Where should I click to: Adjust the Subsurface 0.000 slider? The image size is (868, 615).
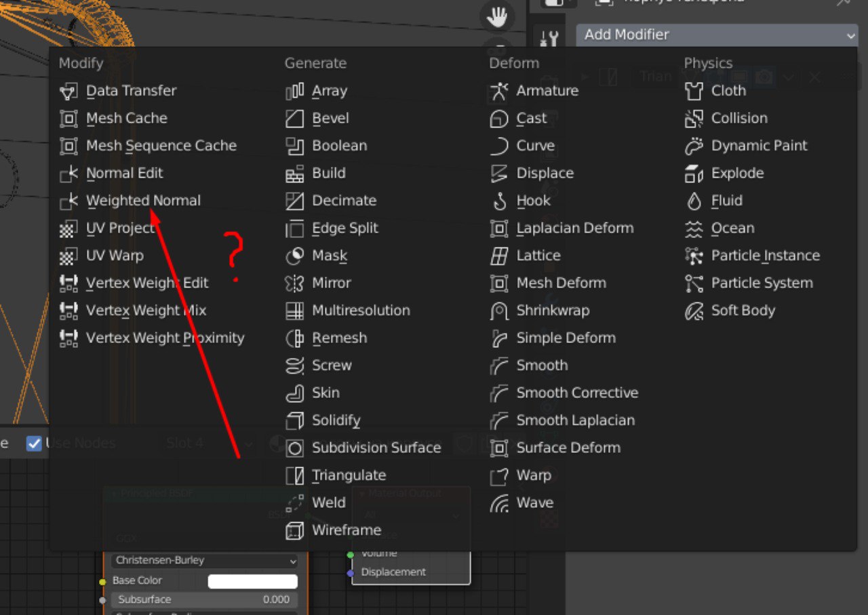[x=204, y=600]
